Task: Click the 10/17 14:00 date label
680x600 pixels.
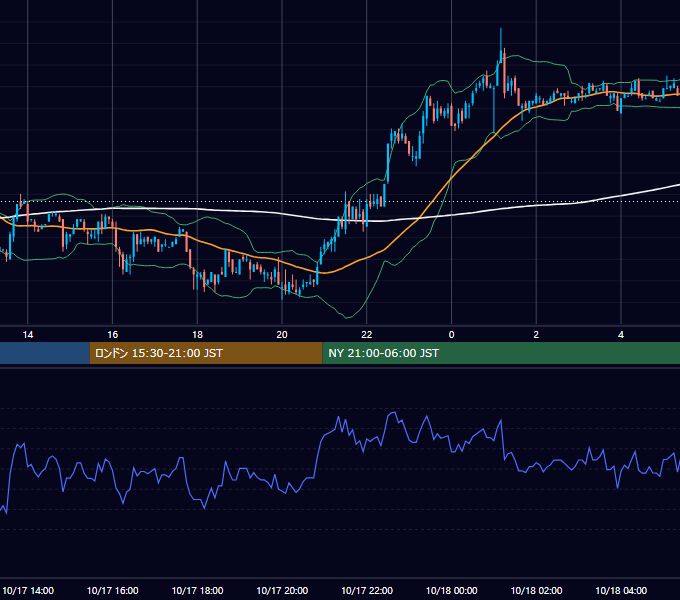Action: [x=28, y=590]
